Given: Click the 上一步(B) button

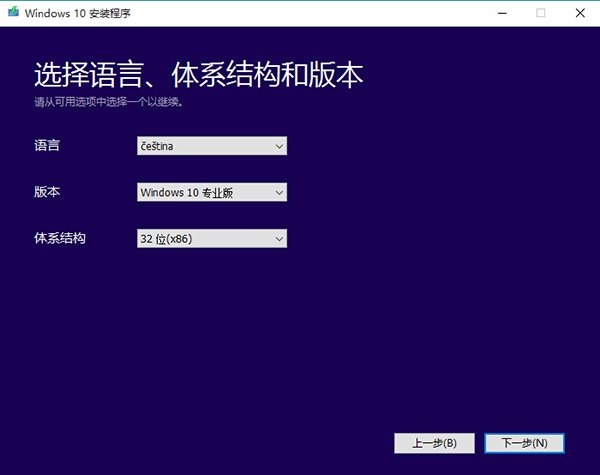Looking at the screenshot, I should [434, 443].
